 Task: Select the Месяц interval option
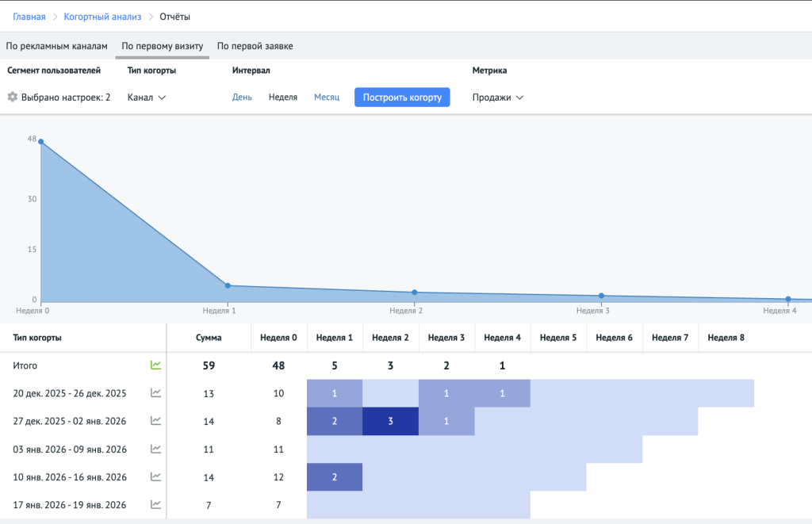point(327,98)
